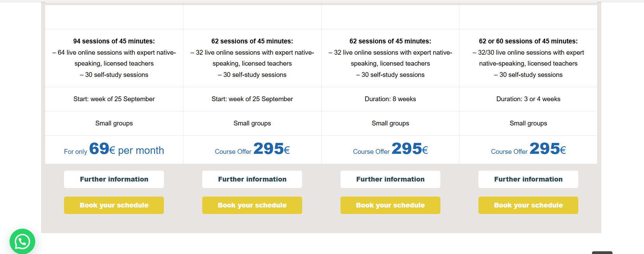Click Small groups cell in third column
The width and height of the screenshot is (644, 254).
(x=390, y=123)
